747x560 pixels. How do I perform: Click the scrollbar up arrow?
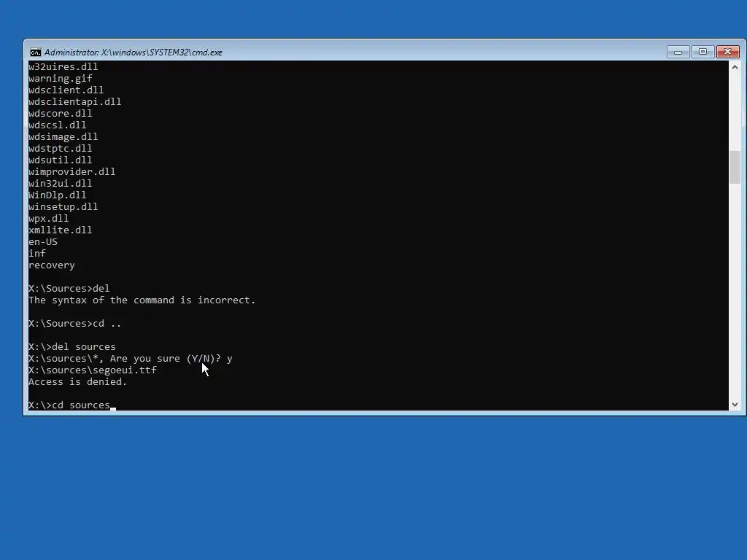(x=735, y=67)
